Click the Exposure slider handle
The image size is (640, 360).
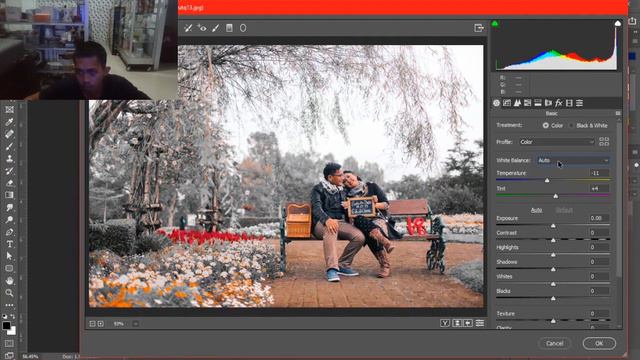pos(553,225)
